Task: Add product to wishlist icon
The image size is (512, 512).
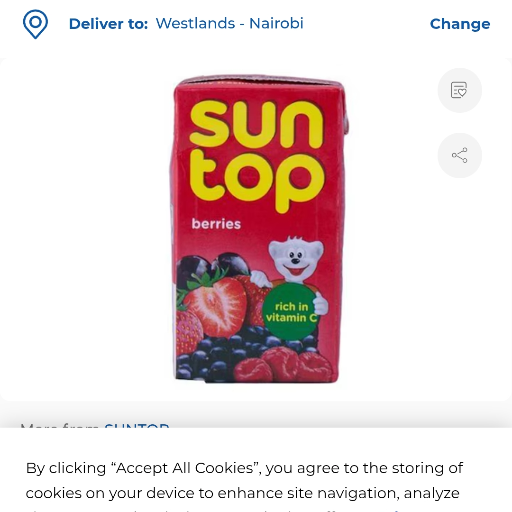Action: click(x=460, y=90)
